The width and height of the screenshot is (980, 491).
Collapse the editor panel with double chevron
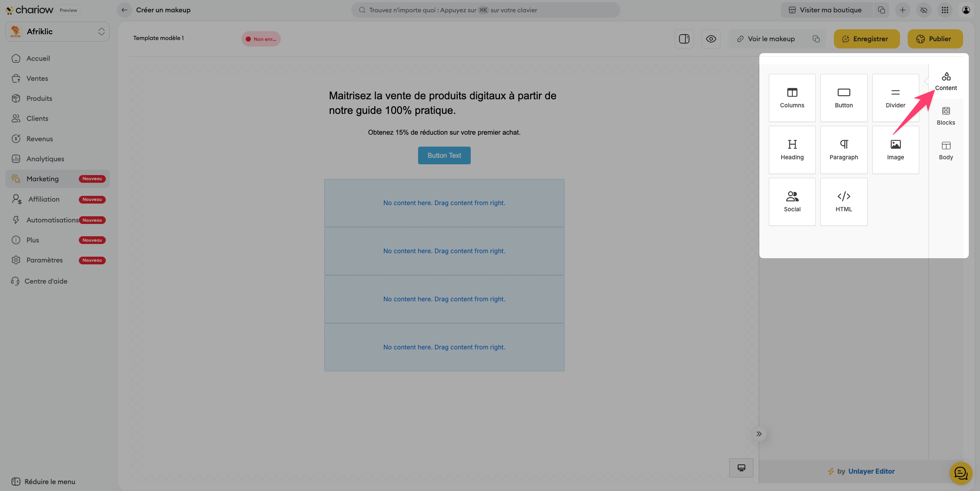pos(758,434)
